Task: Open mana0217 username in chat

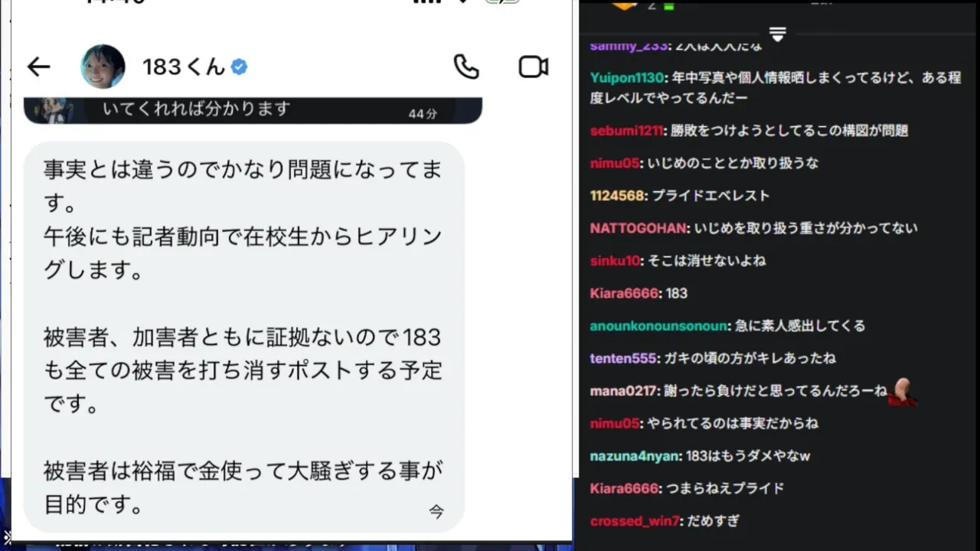Action: tap(623, 391)
